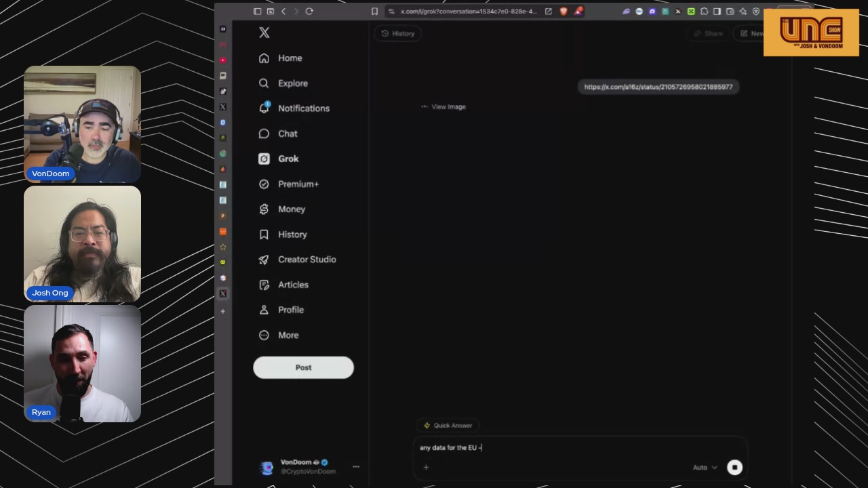Select the active X tab in vertical tab strip

[223, 293]
